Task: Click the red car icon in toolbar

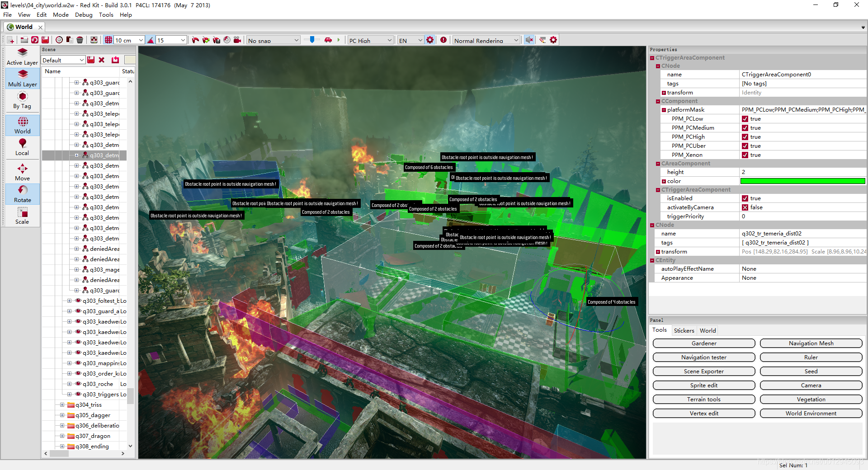Action: coord(328,40)
